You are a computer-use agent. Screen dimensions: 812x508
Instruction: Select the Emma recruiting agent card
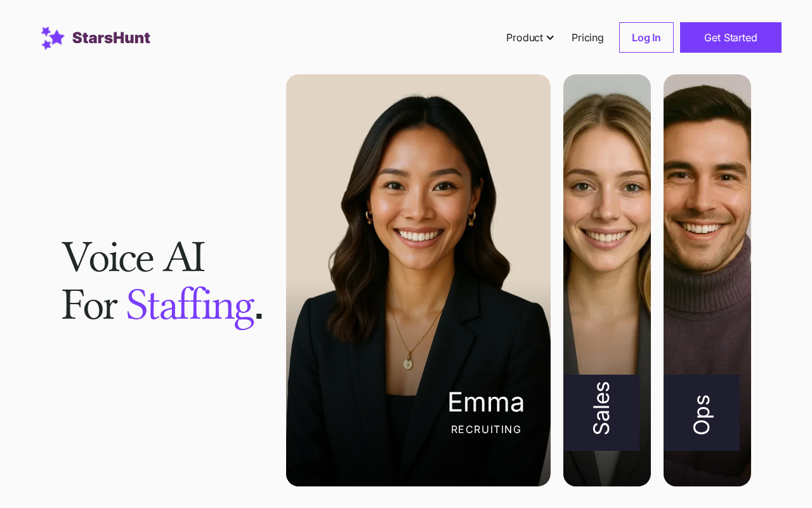click(x=418, y=280)
